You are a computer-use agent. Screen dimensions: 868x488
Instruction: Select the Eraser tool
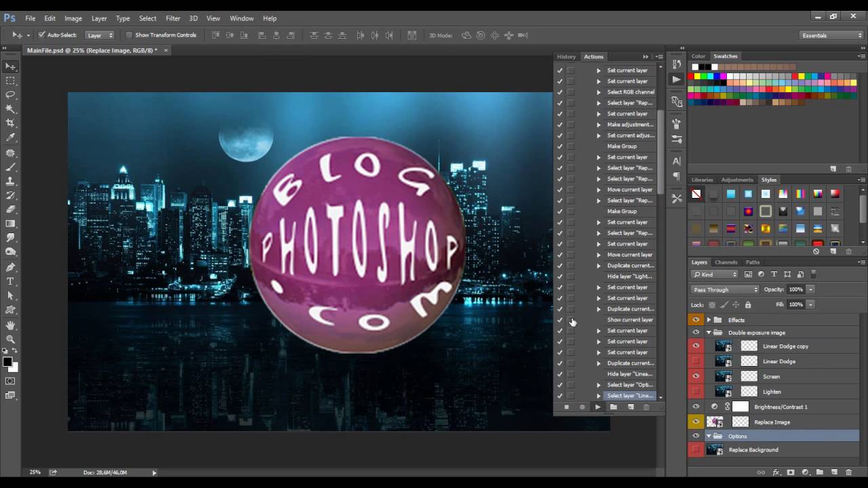(11, 209)
